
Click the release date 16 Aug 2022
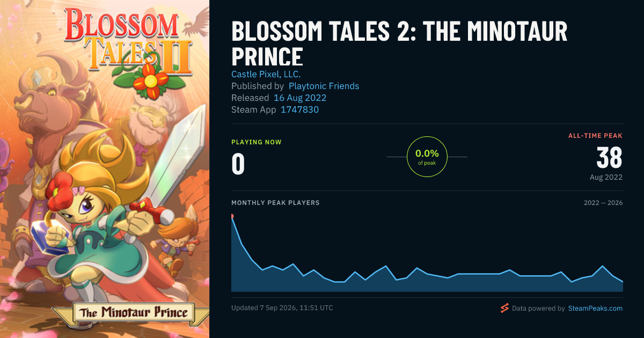click(300, 98)
